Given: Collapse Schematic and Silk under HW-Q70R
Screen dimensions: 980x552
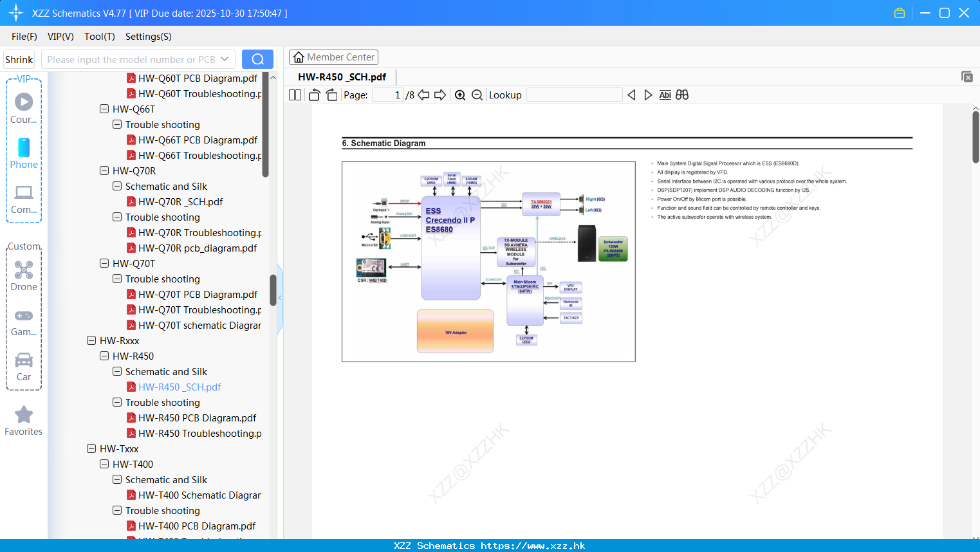Looking at the screenshot, I should (x=117, y=187).
